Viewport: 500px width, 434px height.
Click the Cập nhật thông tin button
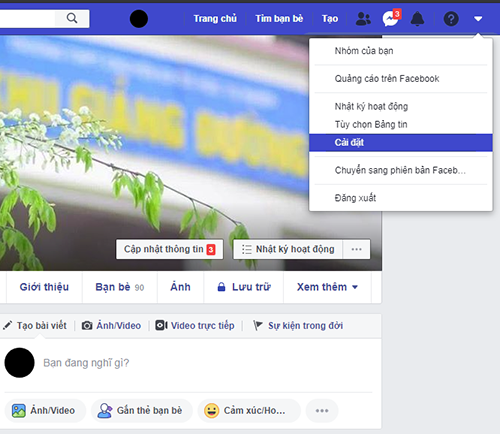pos(170,249)
